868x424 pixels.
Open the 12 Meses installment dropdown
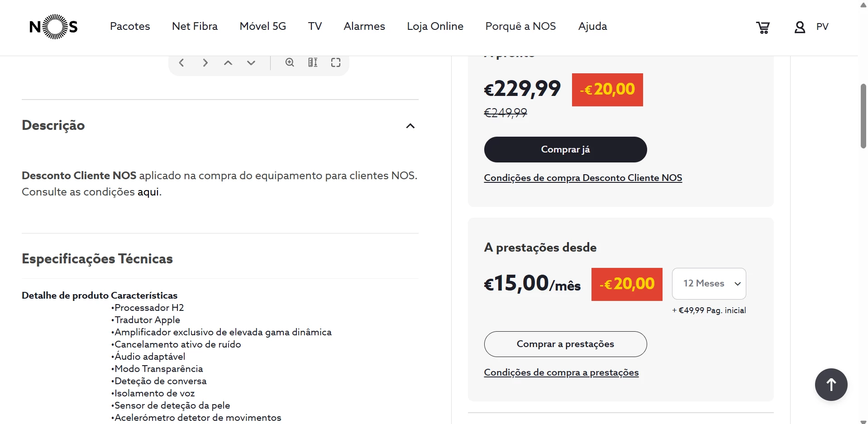coord(709,284)
